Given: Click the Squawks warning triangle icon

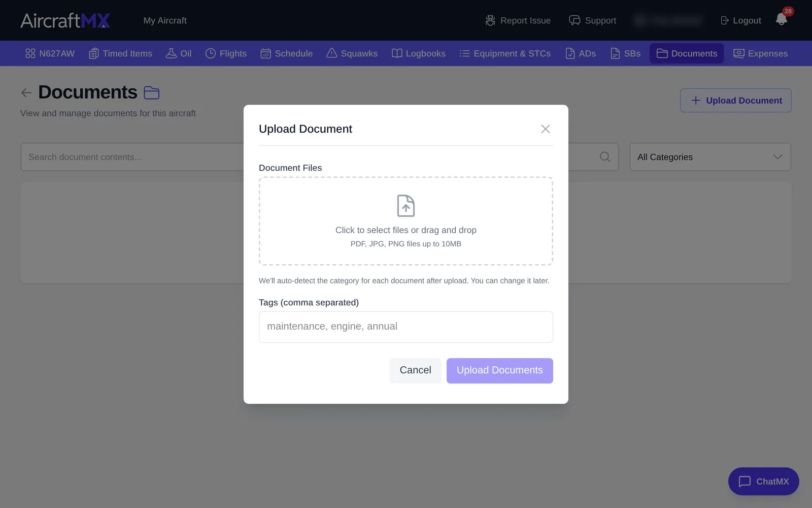Looking at the screenshot, I should (x=332, y=53).
